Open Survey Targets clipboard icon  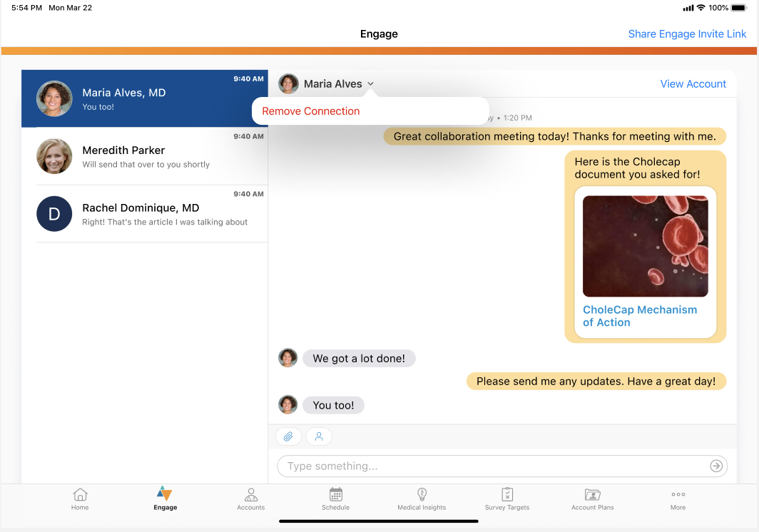(x=507, y=498)
